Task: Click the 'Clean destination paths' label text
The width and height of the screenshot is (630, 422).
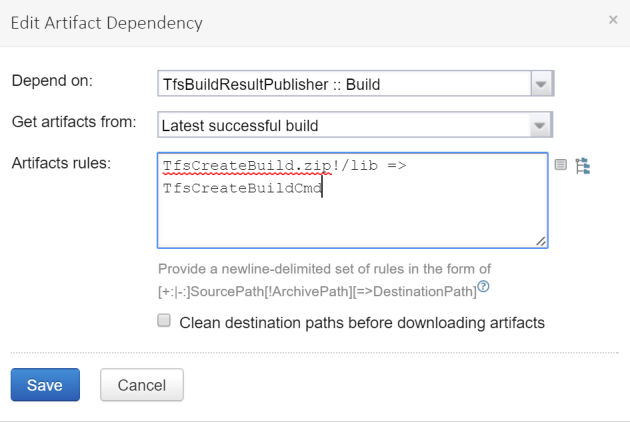Action: click(x=362, y=323)
